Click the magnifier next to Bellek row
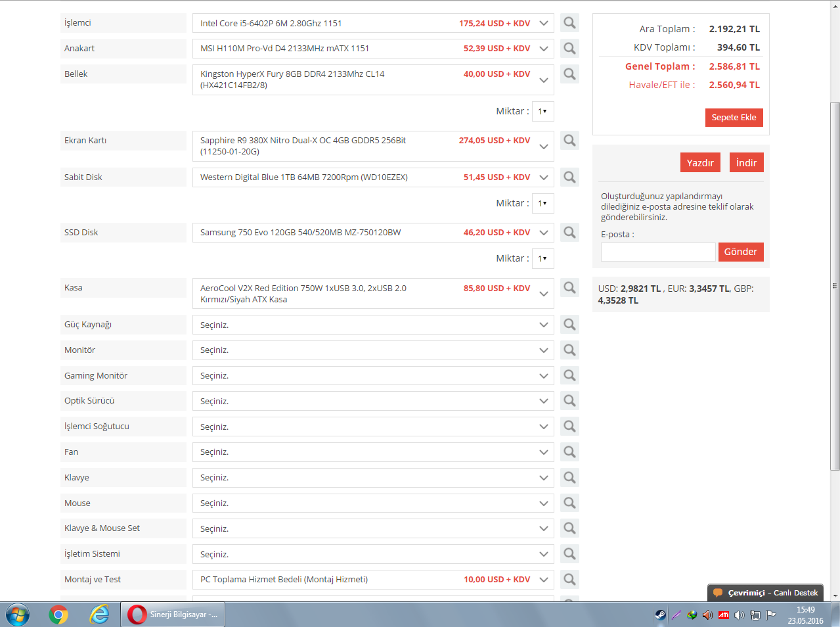The image size is (840, 627). pyautogui.click(x=569, y=74)
